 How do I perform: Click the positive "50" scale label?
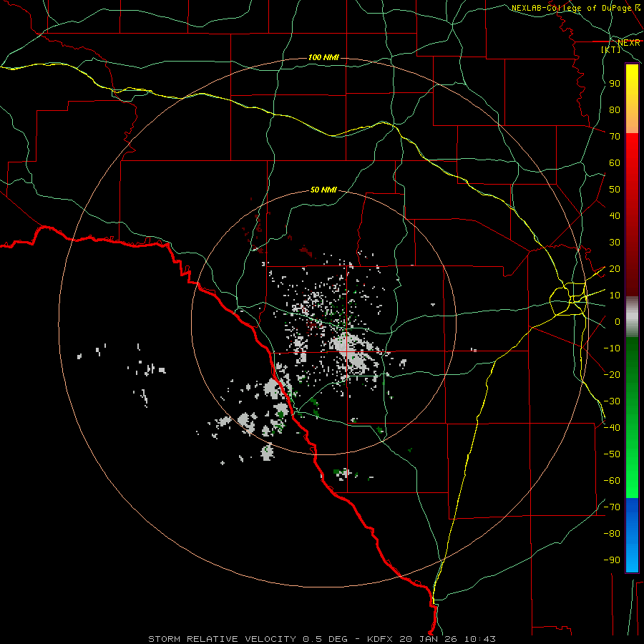coord(615,190)
